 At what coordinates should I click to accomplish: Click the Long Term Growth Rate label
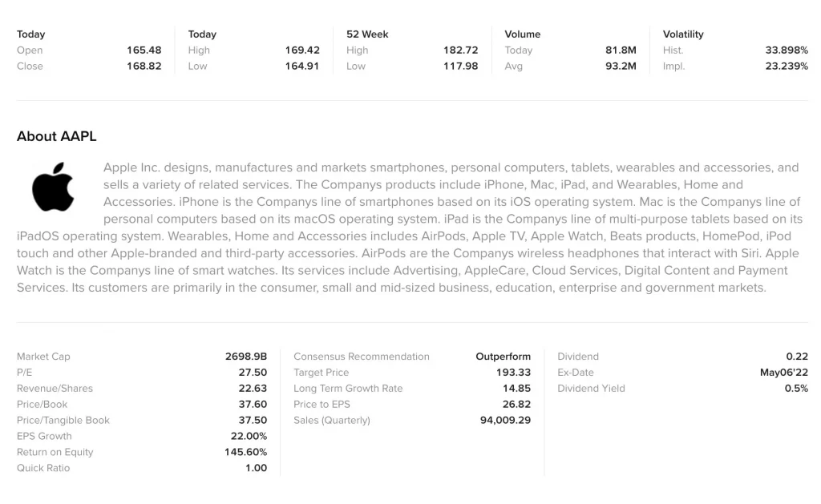point(348,389)
